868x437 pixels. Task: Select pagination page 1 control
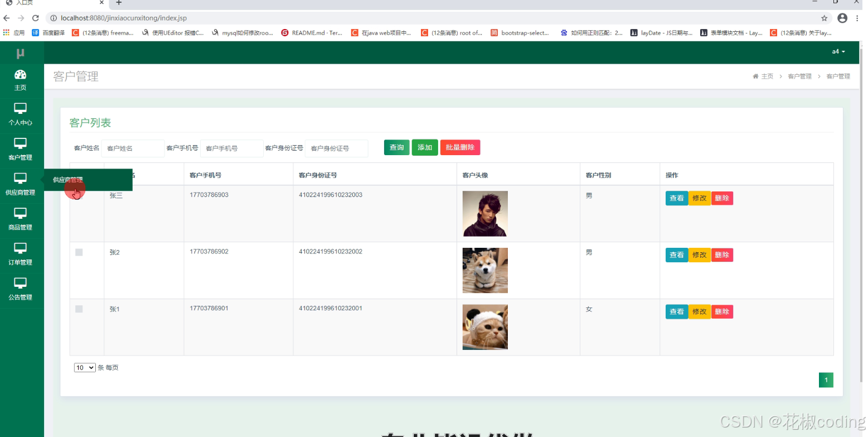pyautogui.click(x=826, y=380)
